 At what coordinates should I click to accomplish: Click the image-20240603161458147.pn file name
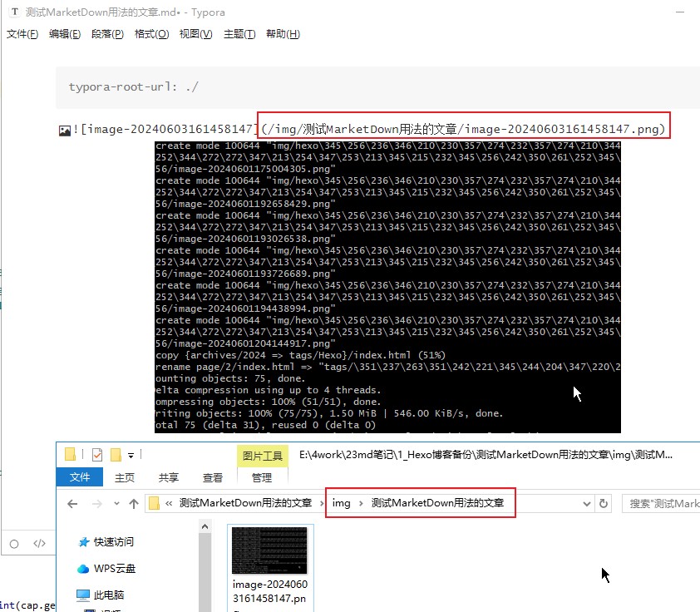coord(269,591)
